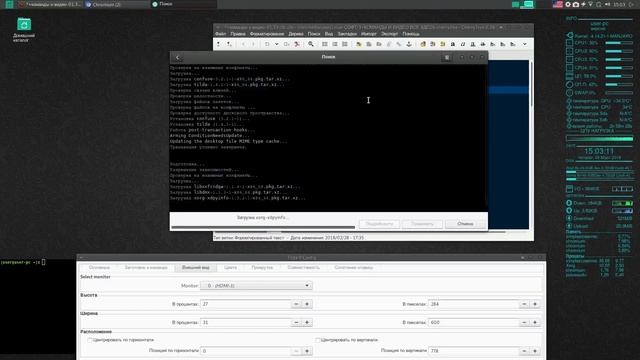Insert a link with the chain icon
The width and height of the screenshot is (640, 360).
(x=399, y=44)
